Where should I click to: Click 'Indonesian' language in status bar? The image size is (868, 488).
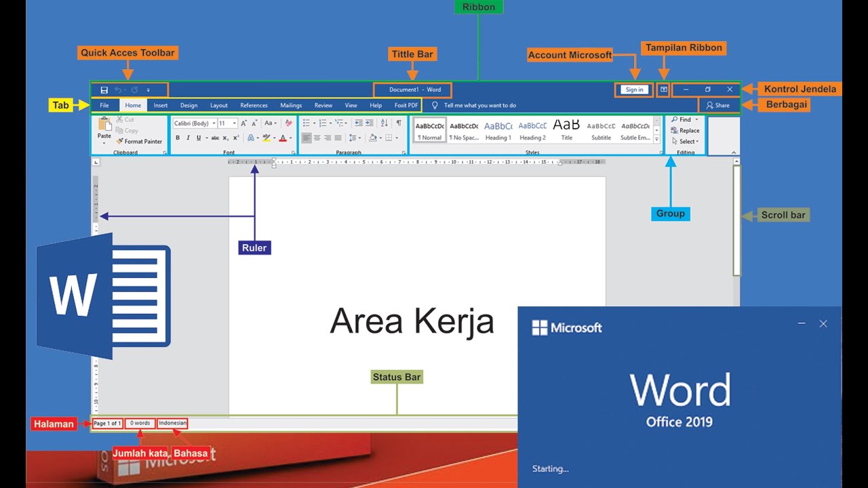point(172,424)
